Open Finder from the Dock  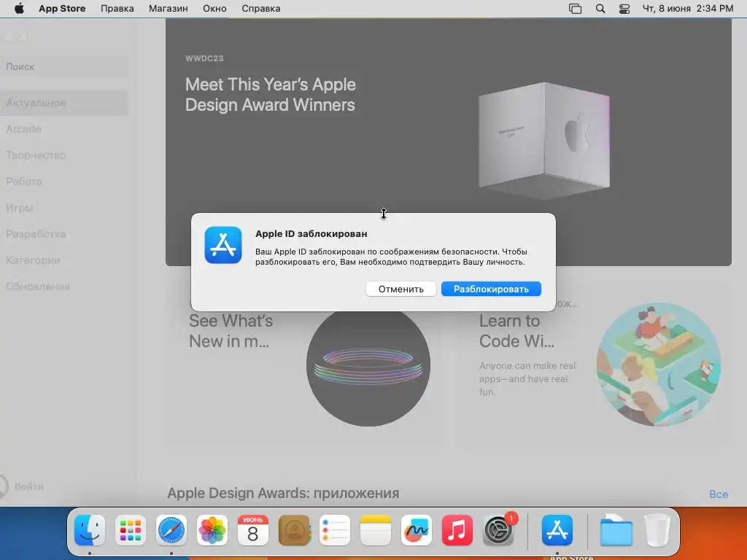point(90,530)
